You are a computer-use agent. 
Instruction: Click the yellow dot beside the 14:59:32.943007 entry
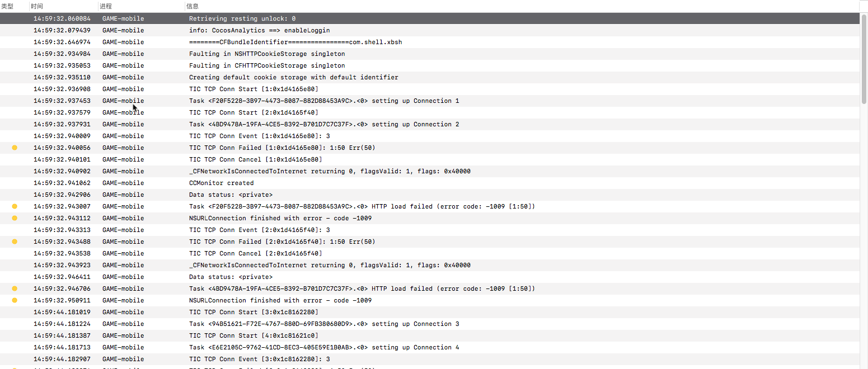(x=15, y=206)
